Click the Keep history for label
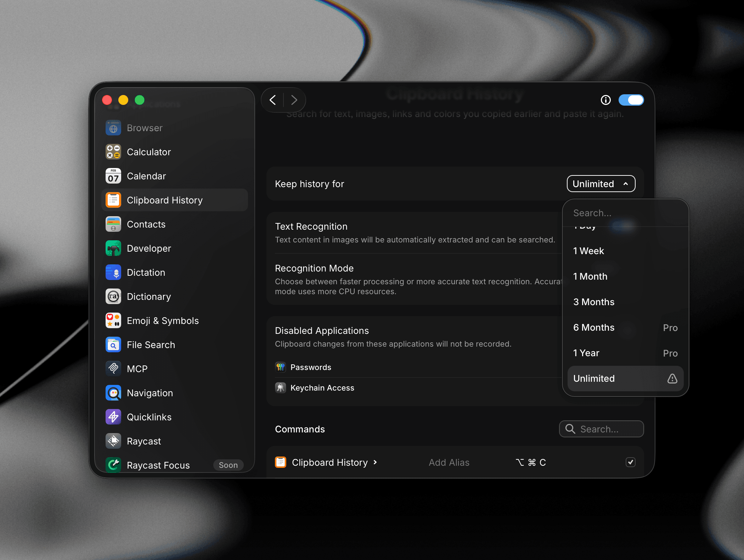Viewport: 744px width, 560px height. pyautogui.click(x=309, y=184)
